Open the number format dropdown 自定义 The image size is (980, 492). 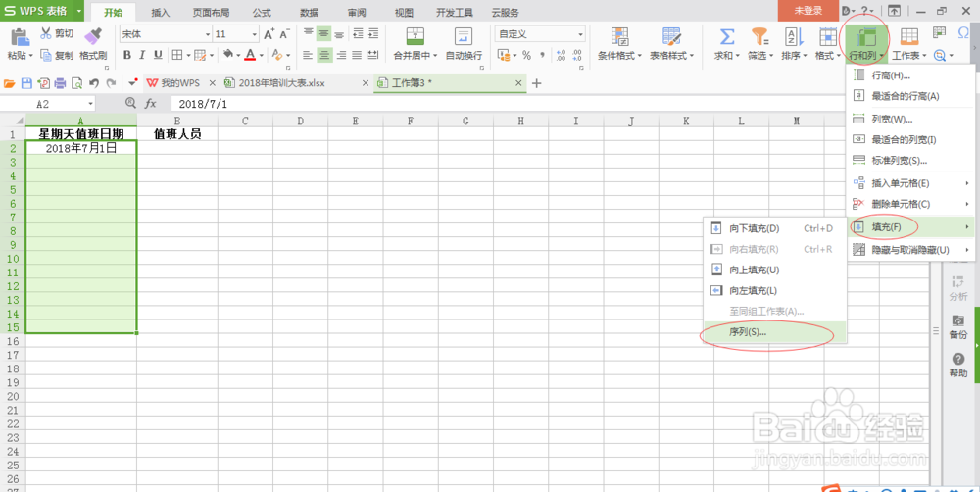540,34
